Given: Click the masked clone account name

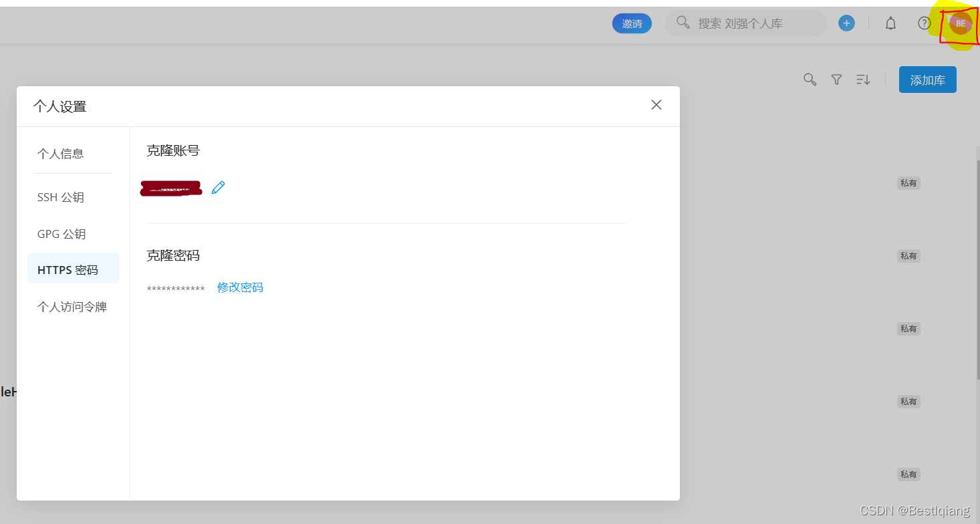Looking at the screenshot, I should click(171, 188).
